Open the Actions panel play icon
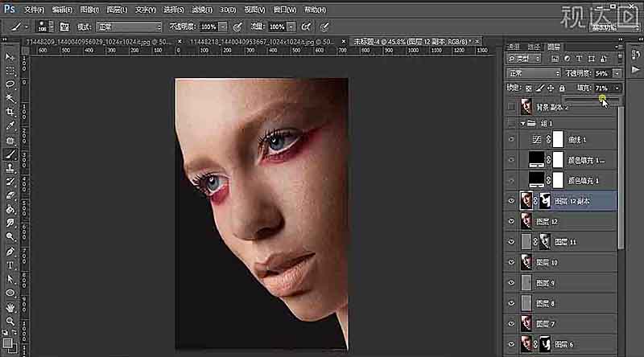This screenshot has height=357, width=644. pyautogui.click(x=635, y=70)
